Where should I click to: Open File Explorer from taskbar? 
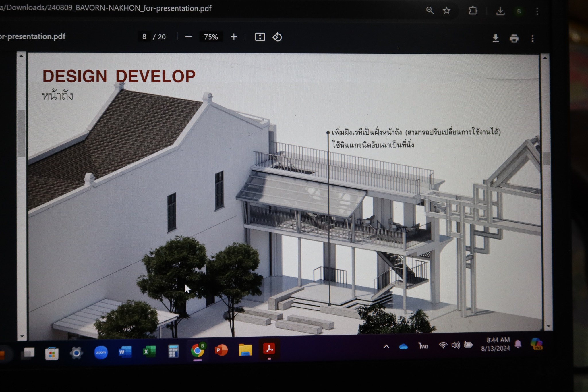pyautogui.click(x=245, y=350)
